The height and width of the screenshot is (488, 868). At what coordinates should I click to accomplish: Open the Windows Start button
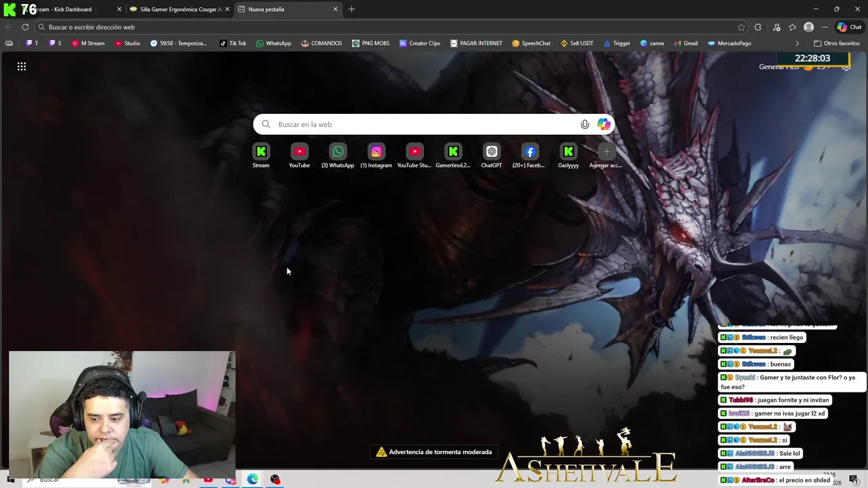click(x=10, y=480)
